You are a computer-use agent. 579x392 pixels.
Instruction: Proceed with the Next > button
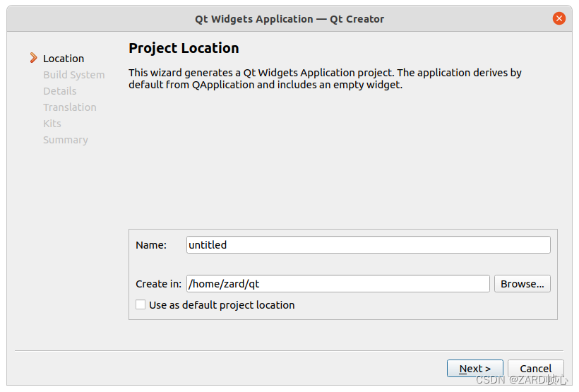coord(475,368)
